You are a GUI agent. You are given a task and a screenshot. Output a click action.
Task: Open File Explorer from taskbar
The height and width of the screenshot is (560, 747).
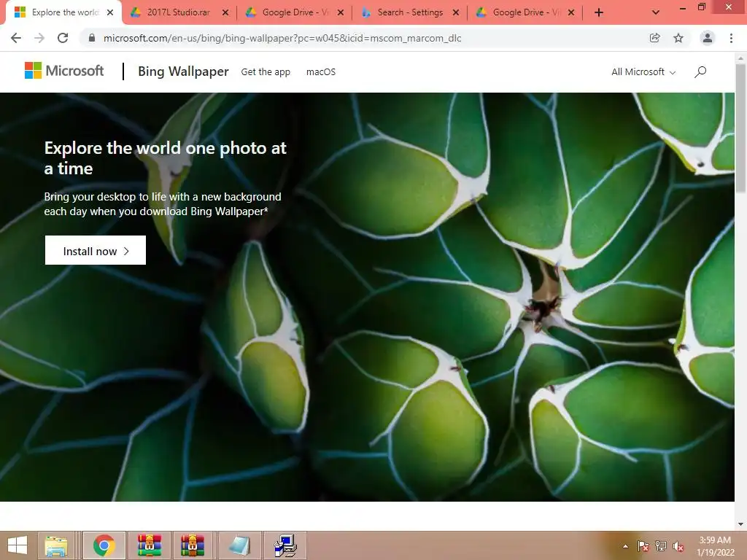[55, 545]
